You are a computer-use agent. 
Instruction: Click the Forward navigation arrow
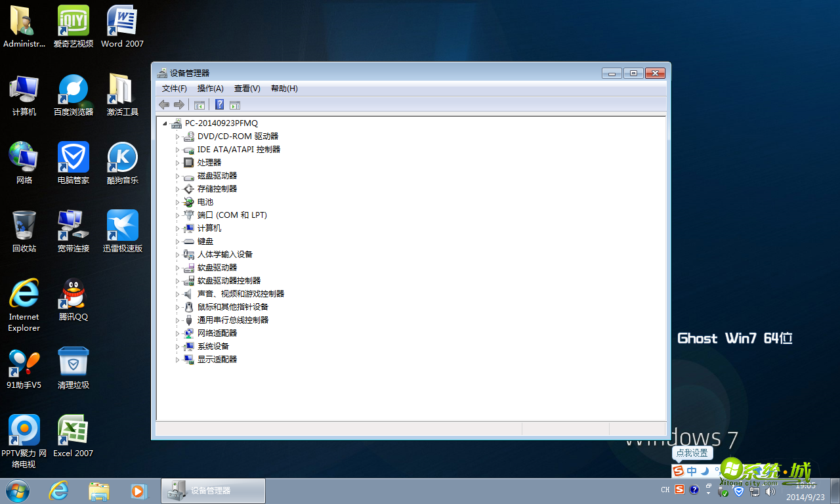179,104
